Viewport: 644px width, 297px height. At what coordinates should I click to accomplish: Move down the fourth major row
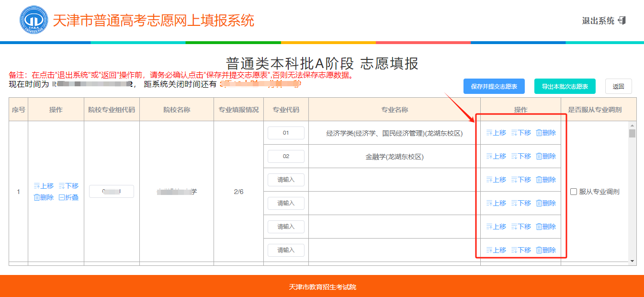[x=521, y=203]
